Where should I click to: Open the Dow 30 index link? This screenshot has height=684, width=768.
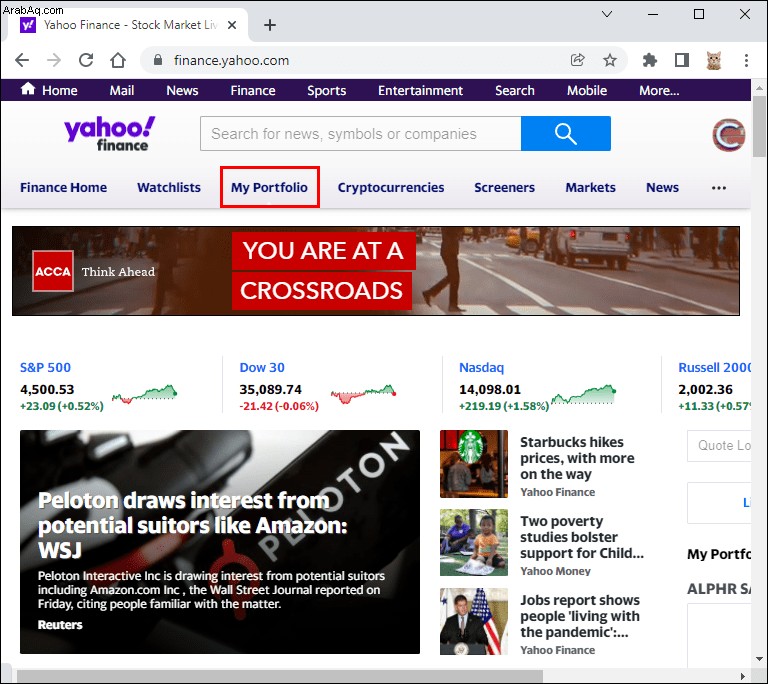point(262,367)
